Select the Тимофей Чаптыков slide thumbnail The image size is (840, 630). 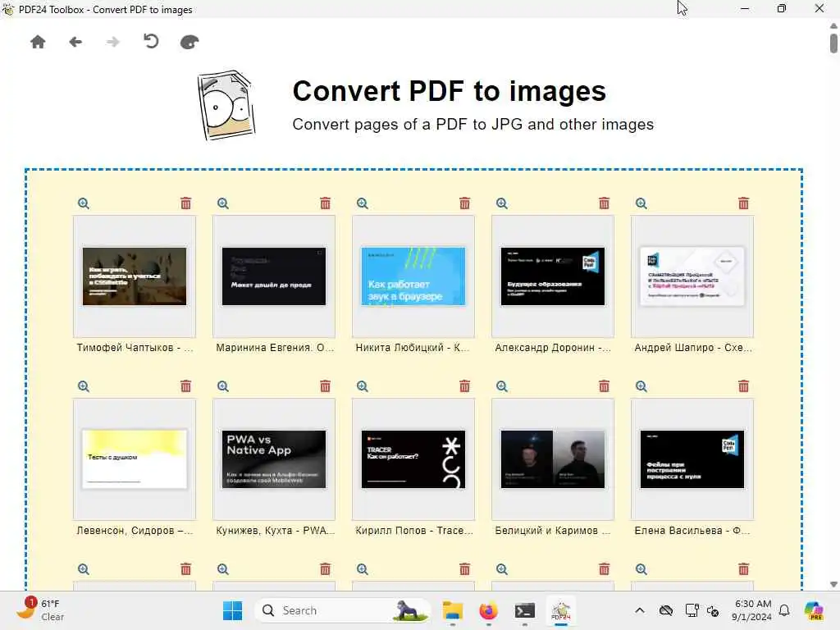pos(135,276)
